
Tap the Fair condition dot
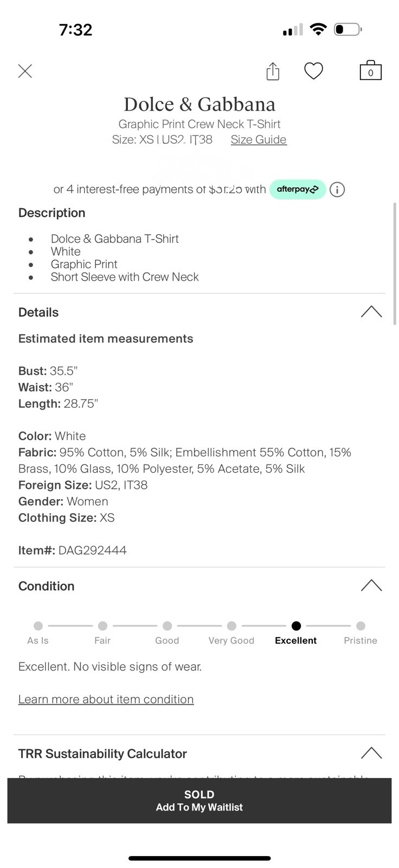point(102,626)
